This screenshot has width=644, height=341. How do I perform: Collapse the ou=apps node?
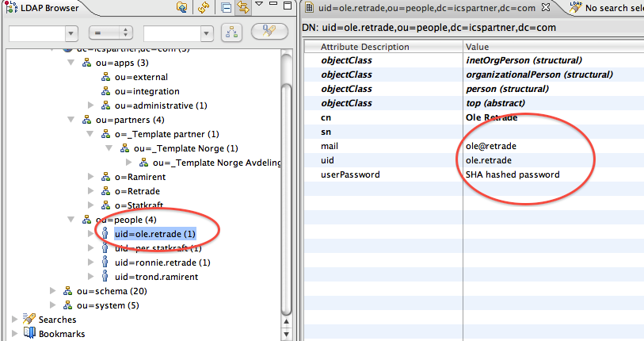(71, 63)
